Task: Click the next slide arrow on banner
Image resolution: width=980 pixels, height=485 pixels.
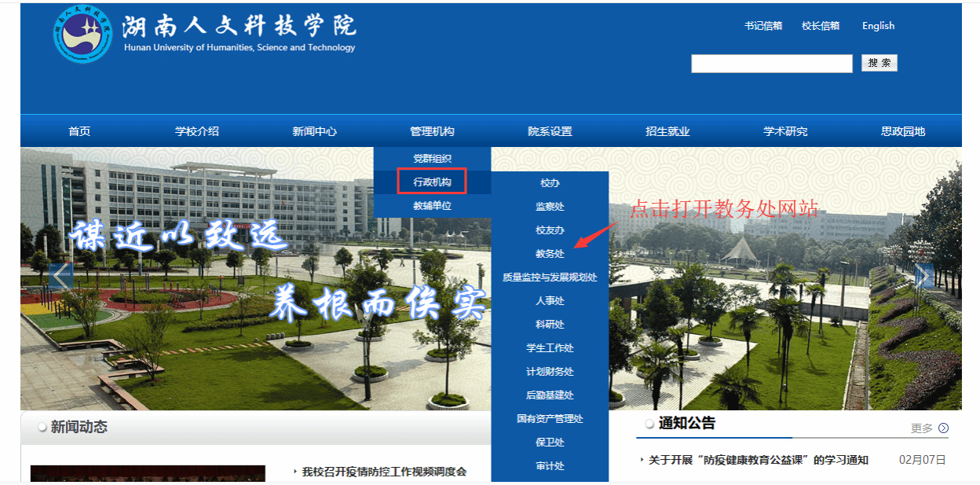Action: point(923,277)
